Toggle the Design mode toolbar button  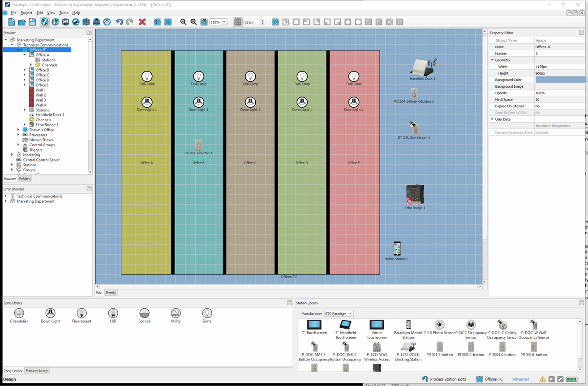click(x=44, y=22)
